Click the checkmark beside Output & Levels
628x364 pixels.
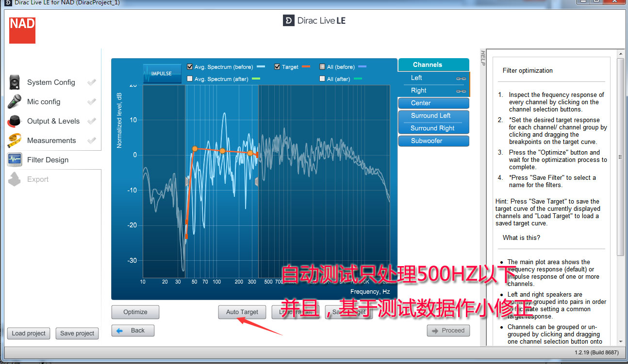pyautogui.click(x=91, y=121)
